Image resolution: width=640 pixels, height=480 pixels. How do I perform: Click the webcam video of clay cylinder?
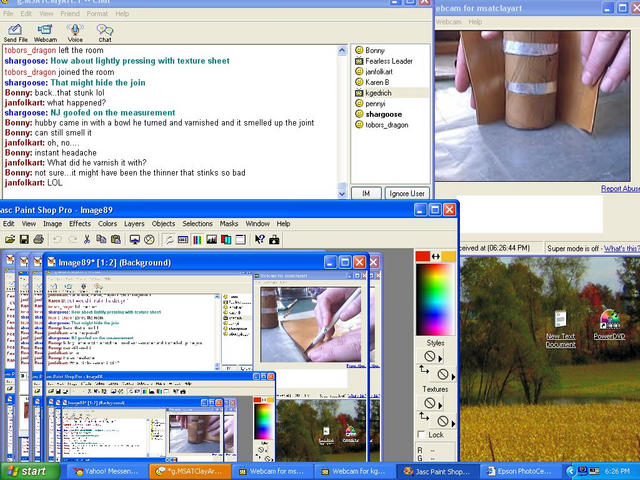pyautogui.click(x=532, y=106)
